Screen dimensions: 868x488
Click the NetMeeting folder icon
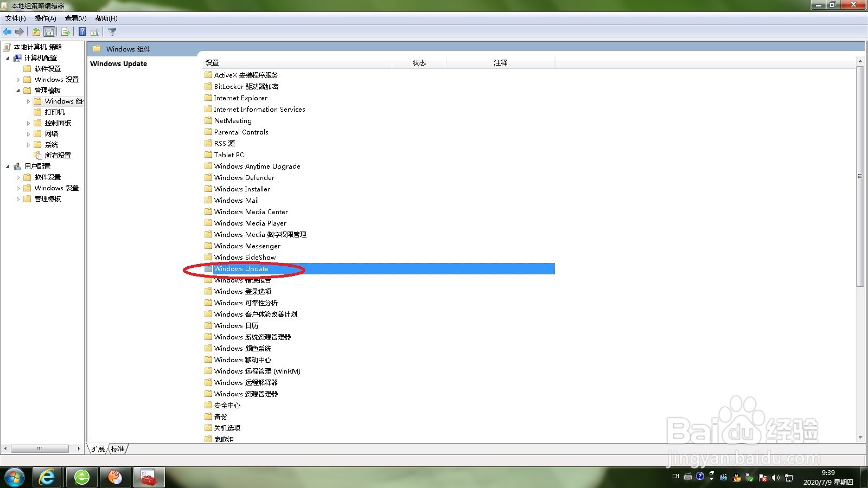[x=208, y=120]
